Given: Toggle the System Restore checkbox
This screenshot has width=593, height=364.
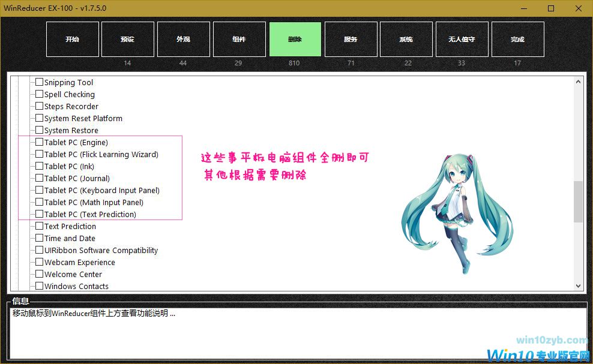Looking at the screenshot, I should 40,130.
